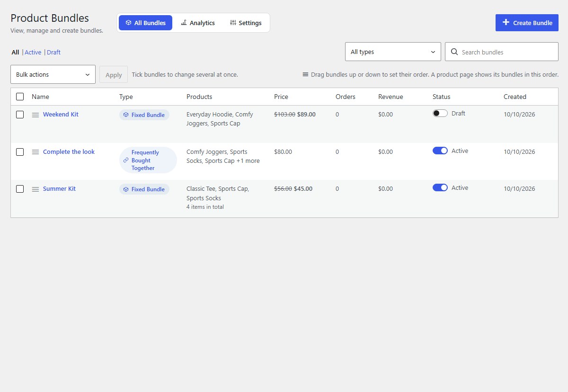The image size is (568, 392).
Task: Click the cube icon on All Bundles tab
Action: click(128, 23)
